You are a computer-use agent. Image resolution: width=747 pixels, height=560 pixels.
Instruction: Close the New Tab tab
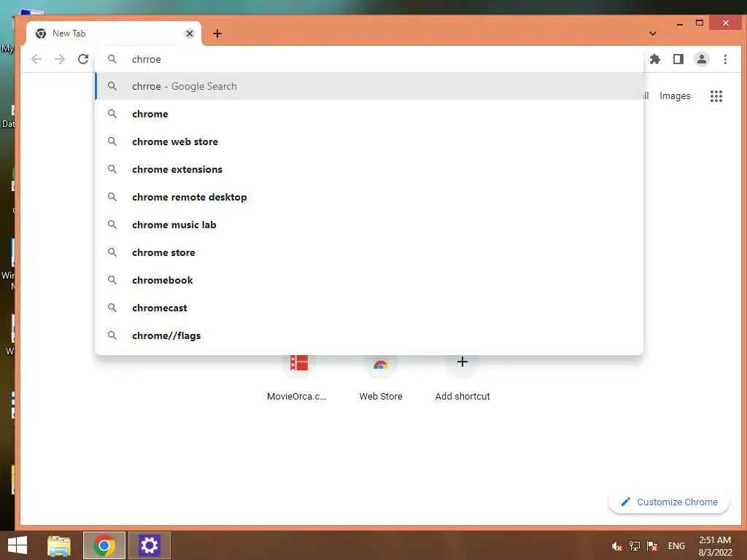coord(190,34)
